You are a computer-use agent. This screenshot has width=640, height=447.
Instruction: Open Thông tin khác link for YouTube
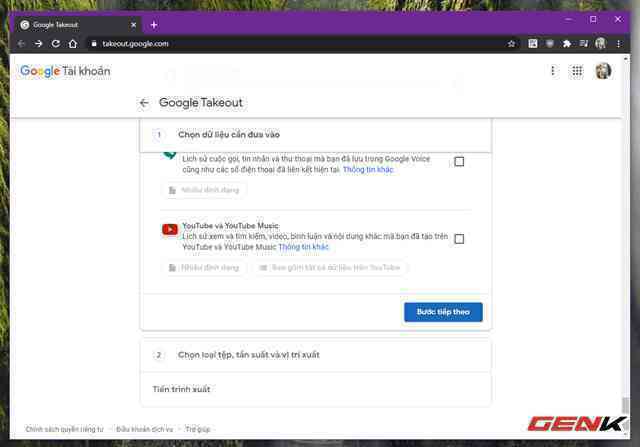pos(304,247)
